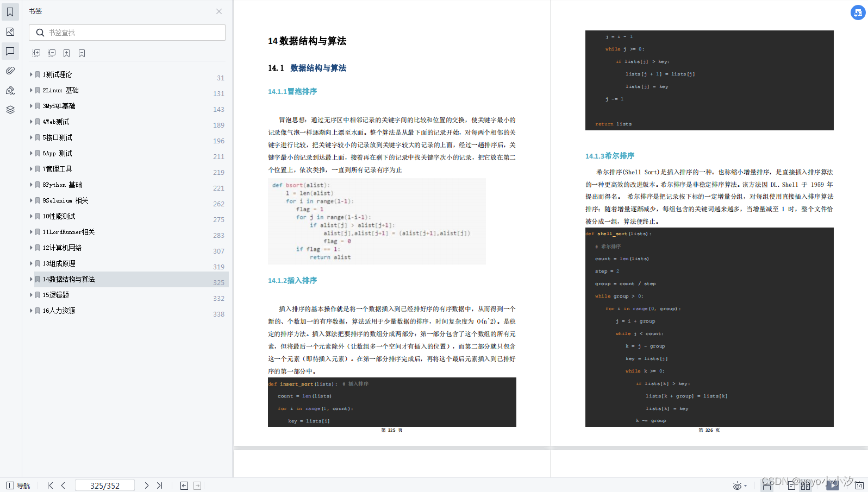Jump to 12计算机网络 bookmark
868x492 pixels.
(62, 248)
